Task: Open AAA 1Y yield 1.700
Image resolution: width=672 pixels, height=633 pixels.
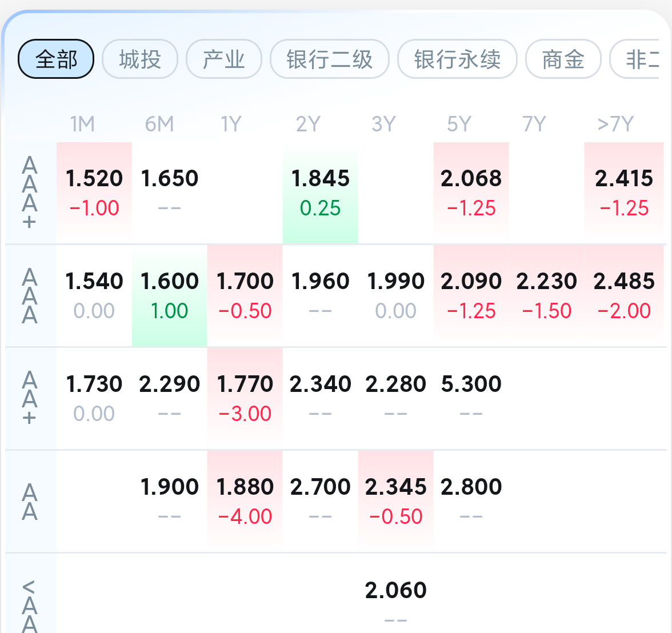Action: pyautogui.click(x=245, y=295)
